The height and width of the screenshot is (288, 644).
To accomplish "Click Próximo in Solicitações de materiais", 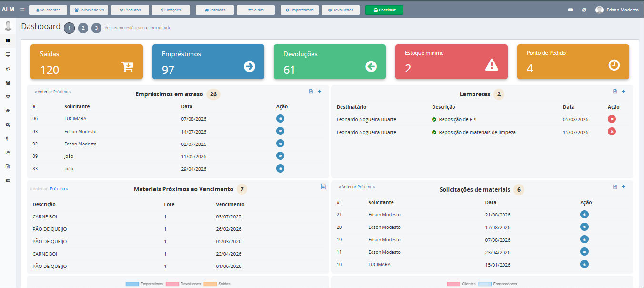I will coord(366,187).
